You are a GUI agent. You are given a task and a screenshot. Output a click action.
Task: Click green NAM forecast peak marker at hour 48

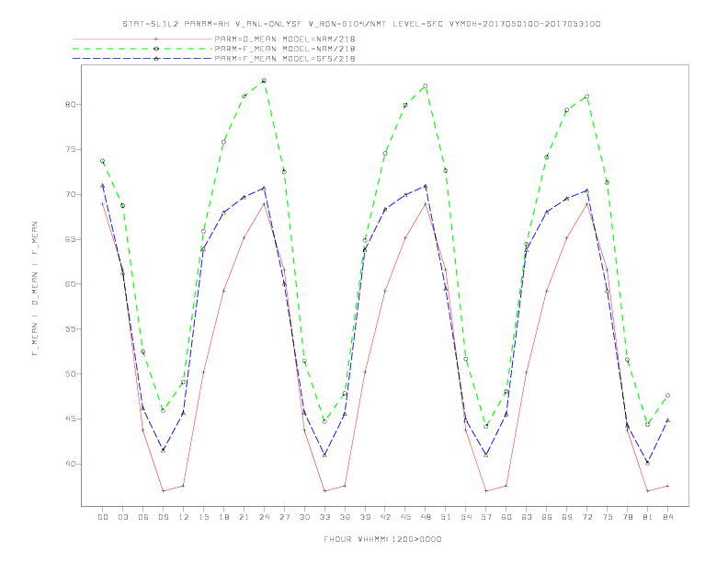coord(426,86)
